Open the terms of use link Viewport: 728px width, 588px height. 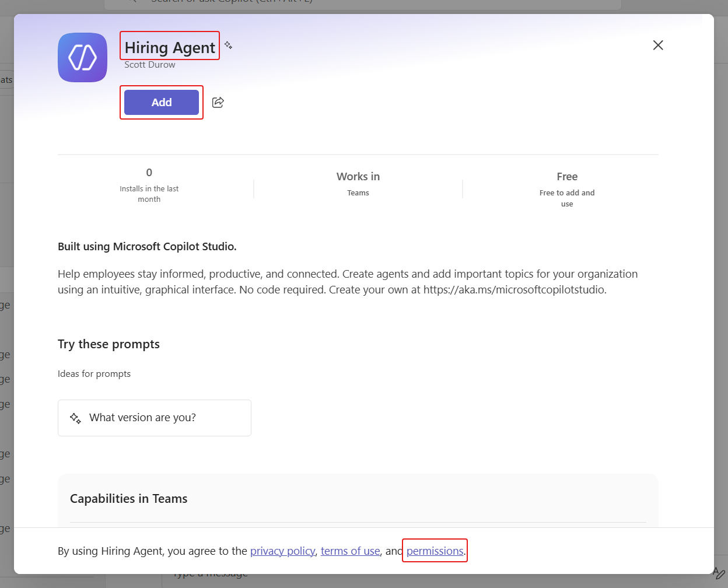350,551
